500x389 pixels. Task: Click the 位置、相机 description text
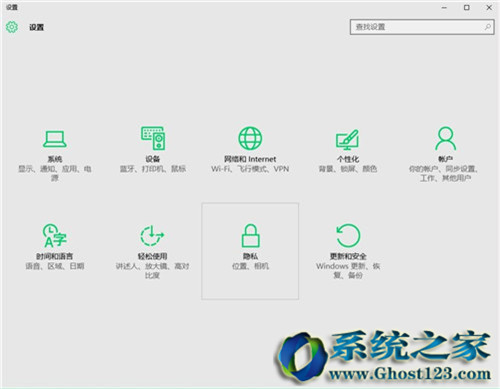(x=250, y=266)
